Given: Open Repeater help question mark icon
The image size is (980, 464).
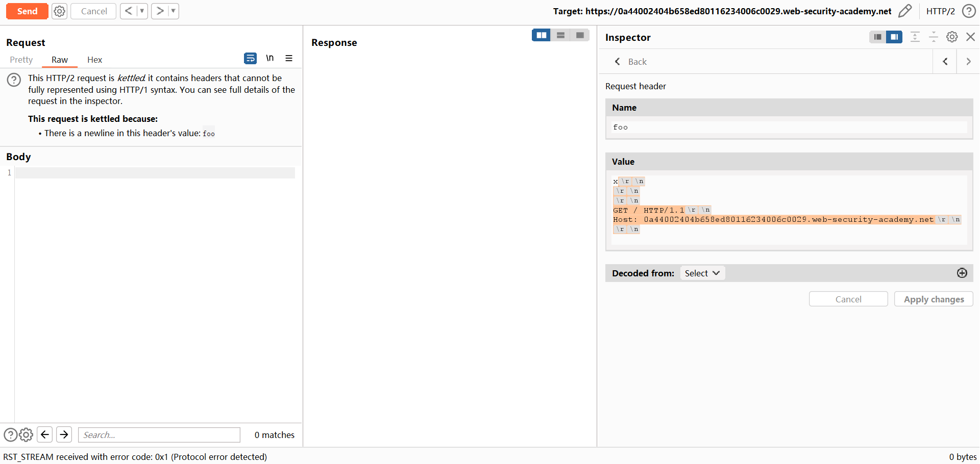Looking at the screenshot, I should click(969, 11).
